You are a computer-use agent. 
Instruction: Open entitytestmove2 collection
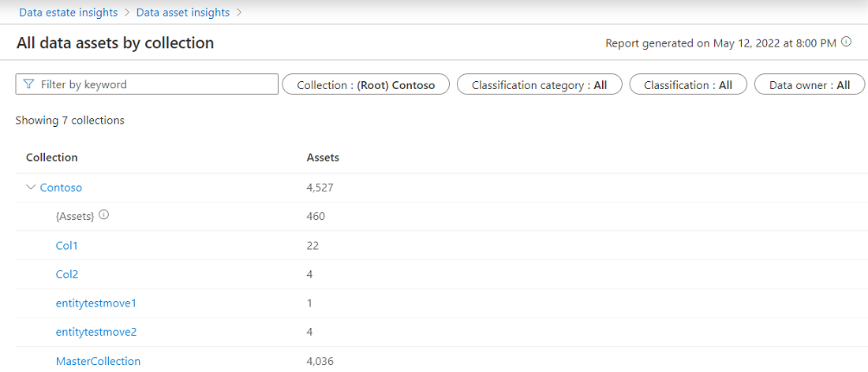pos(96,332)
